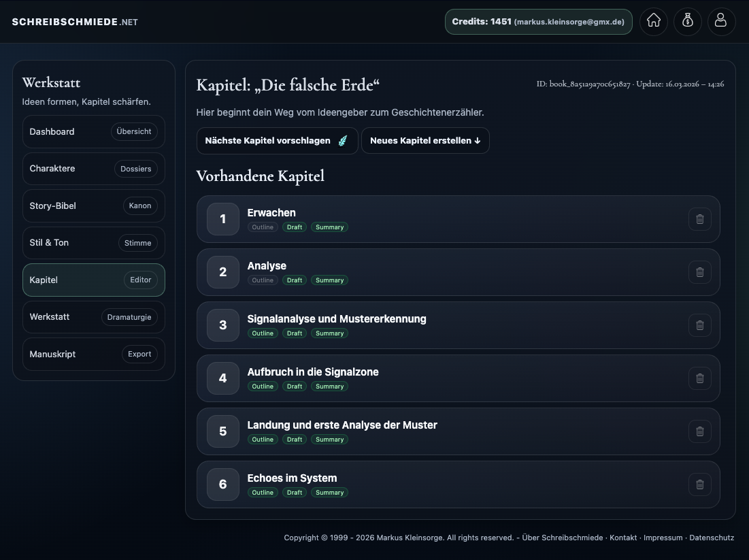Viewport: 749px width, 560px height.
Task: Click Draft tag on Erwachen chapter
Action: [295, 227]
